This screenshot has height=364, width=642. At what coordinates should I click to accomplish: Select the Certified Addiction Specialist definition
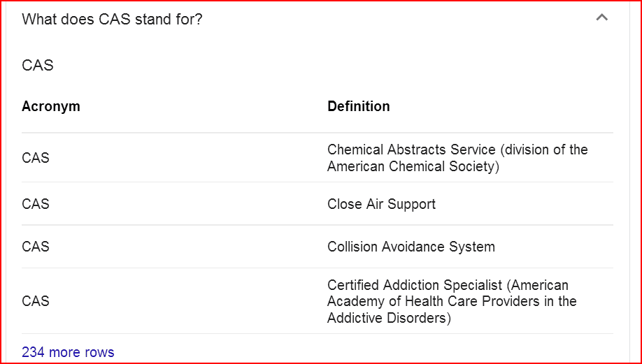click(x=452, y=301)
